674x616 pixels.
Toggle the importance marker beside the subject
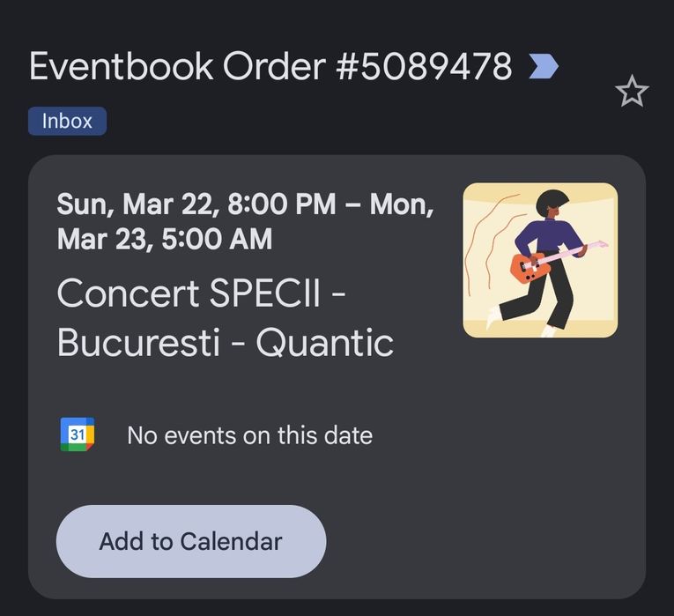point(543,66)
